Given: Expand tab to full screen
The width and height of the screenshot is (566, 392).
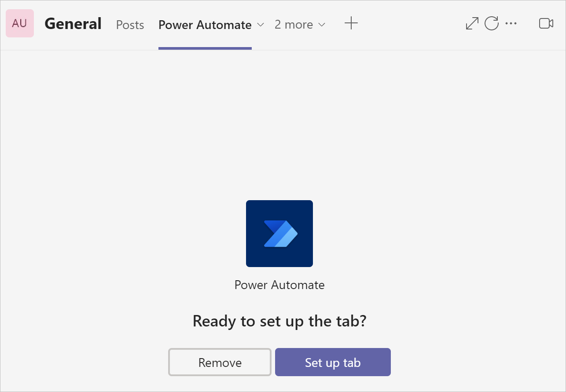Looking at the screenshot, I should point(472,23).
